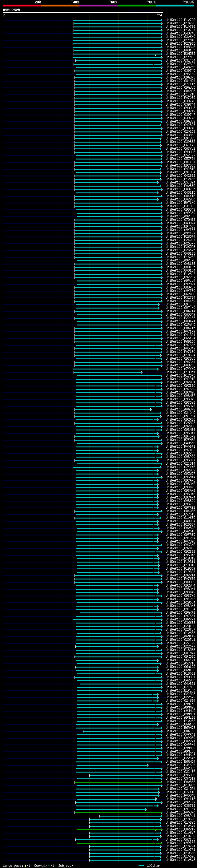Select hit label UniRef100_Q9TLH4
The width and height of the screenshot is (197, 868).
(180, 809)
